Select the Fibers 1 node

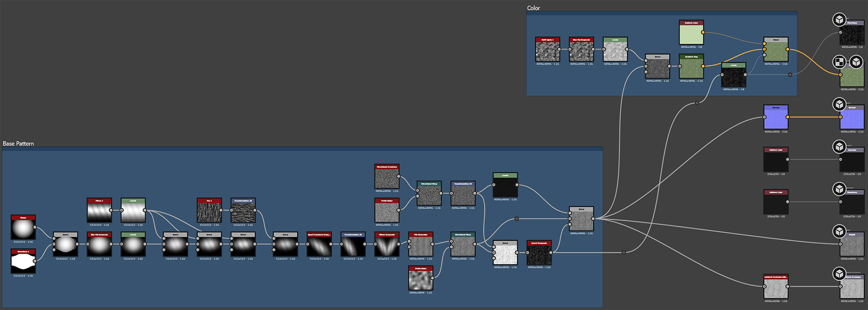pyautogui.click(x=99, y=212)
